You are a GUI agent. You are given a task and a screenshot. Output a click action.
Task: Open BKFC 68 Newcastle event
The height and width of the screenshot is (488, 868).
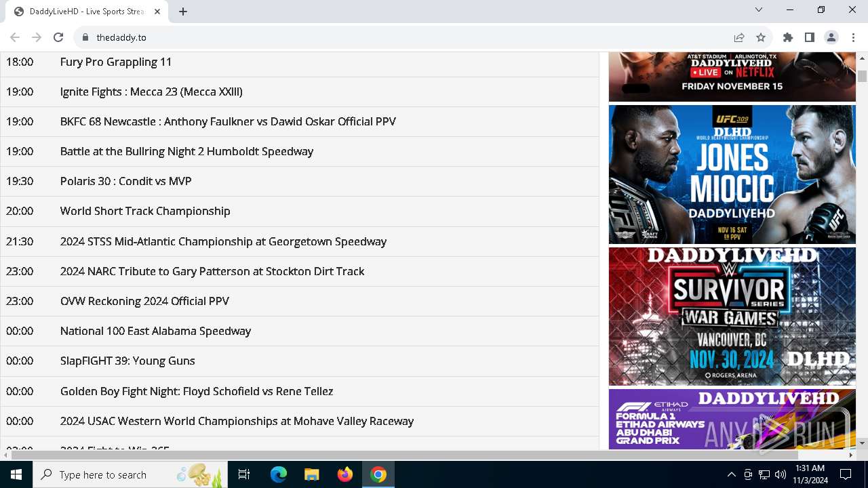[228, 121]
